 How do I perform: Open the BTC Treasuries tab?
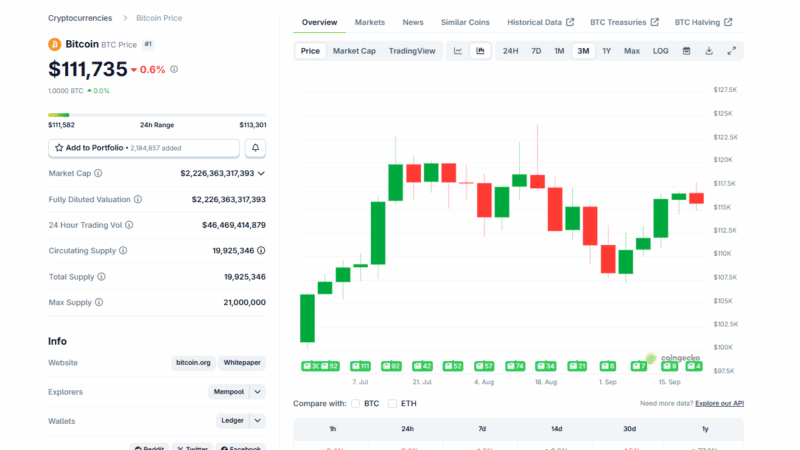[x=624, y=22]
